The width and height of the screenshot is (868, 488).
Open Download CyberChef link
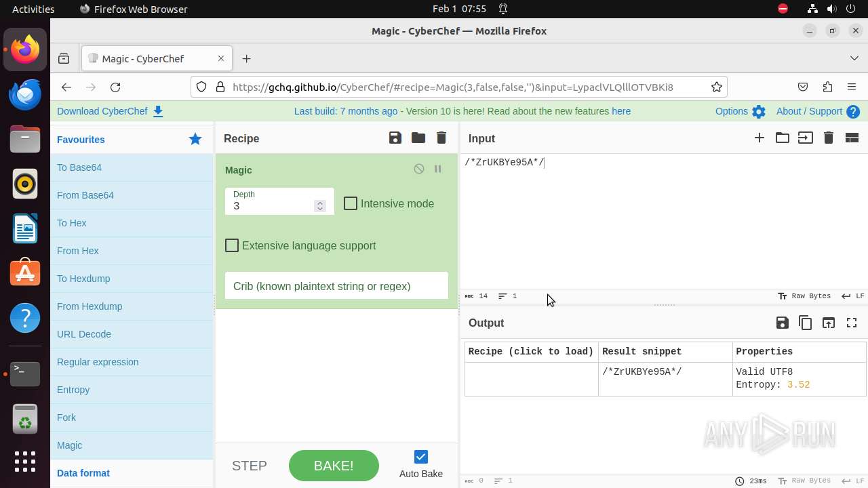[110, 111]
